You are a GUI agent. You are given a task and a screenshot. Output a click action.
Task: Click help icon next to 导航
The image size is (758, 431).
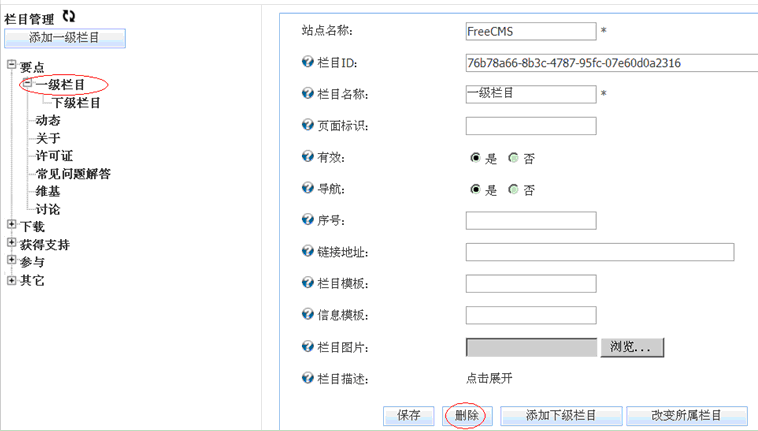pyautogui.click(x=307, y=187)
